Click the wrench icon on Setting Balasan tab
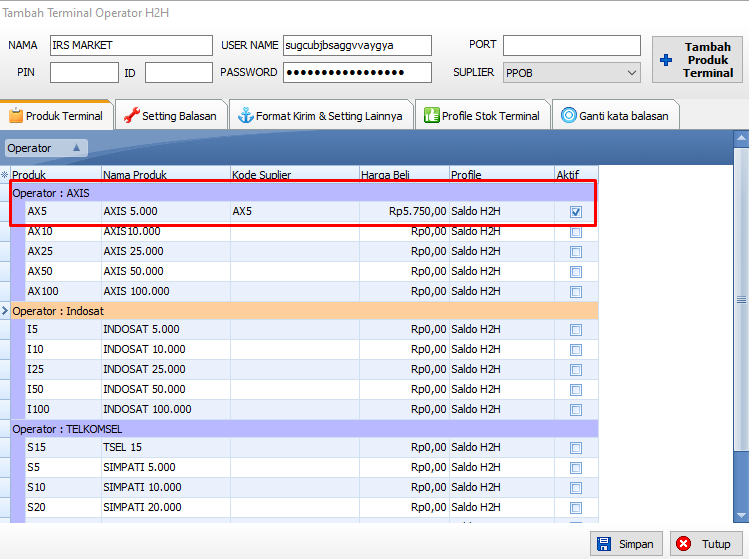The height and width of the screenshot is (559, 749). click(131, 116)
